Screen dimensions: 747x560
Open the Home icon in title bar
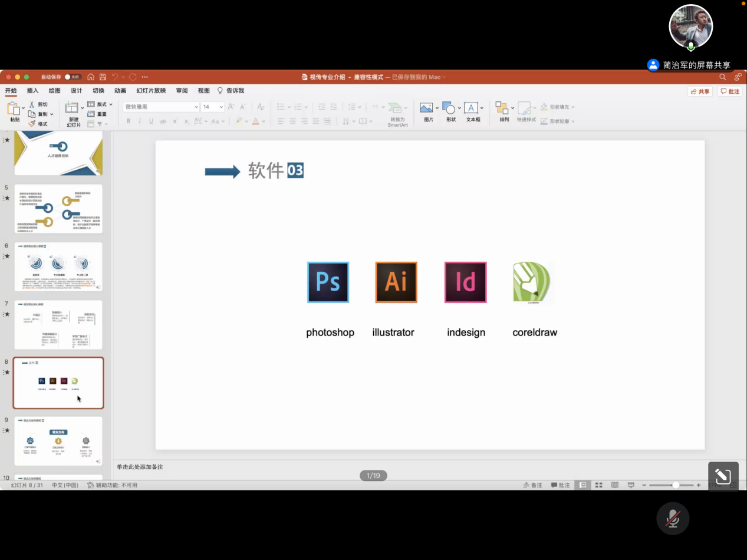click(x=91, y=77)
